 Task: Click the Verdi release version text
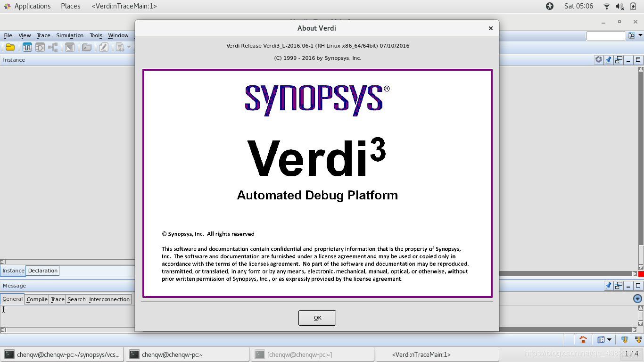(x=318, y=46)
